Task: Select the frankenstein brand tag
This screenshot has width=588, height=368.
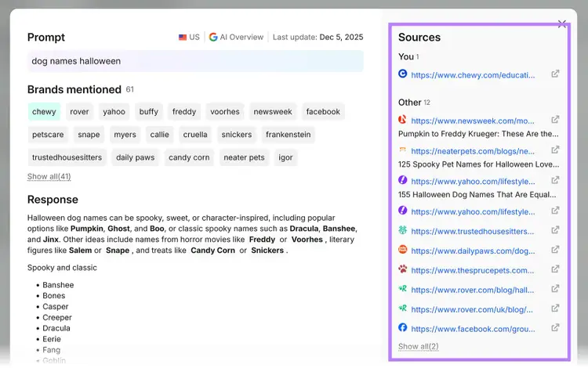Action: 288,135
